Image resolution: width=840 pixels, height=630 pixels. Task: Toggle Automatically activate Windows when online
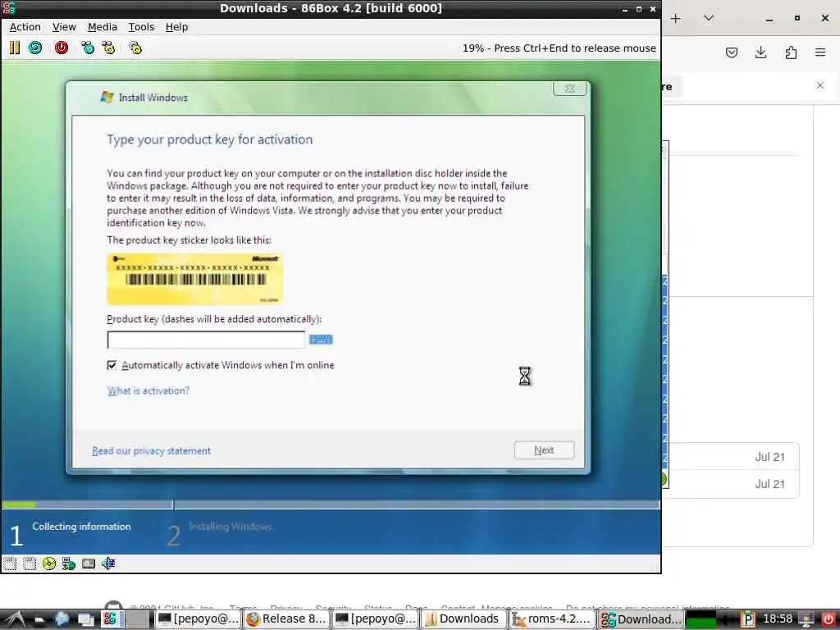coord(112,365)
